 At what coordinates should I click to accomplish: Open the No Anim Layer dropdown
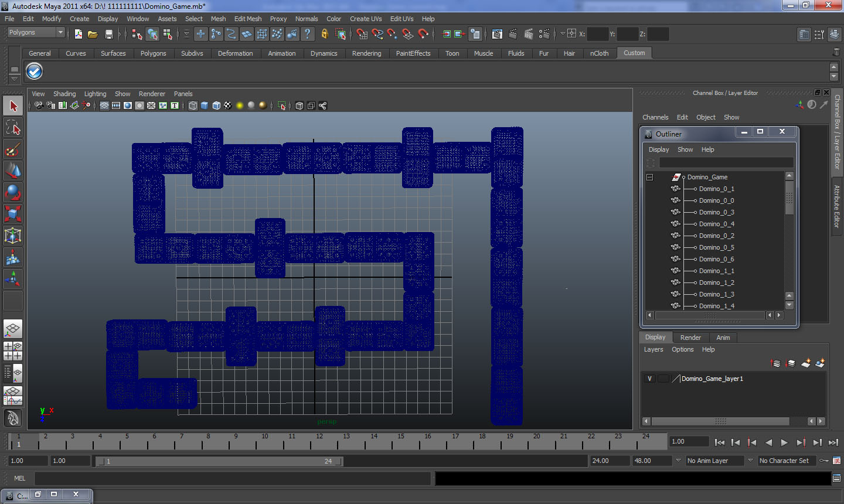[714, 461]
